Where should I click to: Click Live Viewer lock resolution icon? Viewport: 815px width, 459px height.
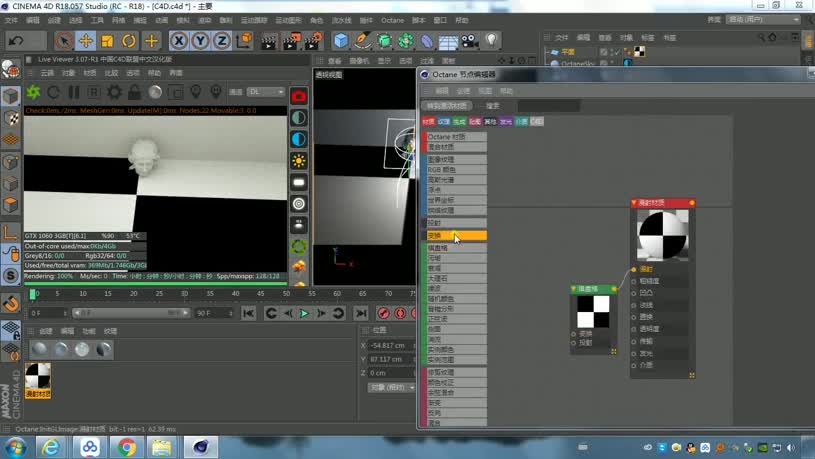[134, 93]
